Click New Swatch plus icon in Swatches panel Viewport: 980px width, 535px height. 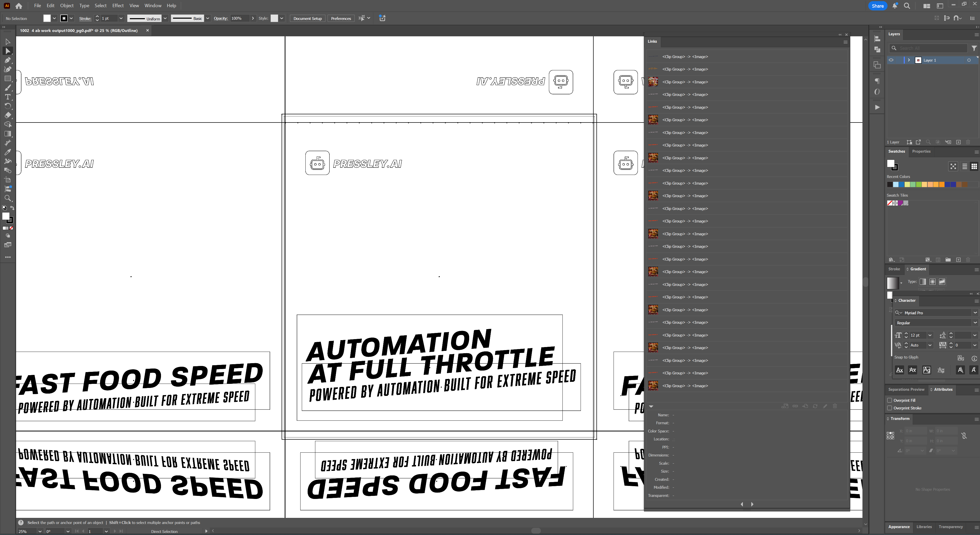pos(958,260)
